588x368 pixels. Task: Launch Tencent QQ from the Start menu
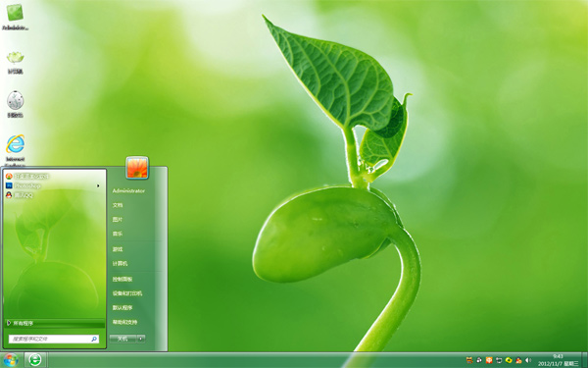point(20,195)
